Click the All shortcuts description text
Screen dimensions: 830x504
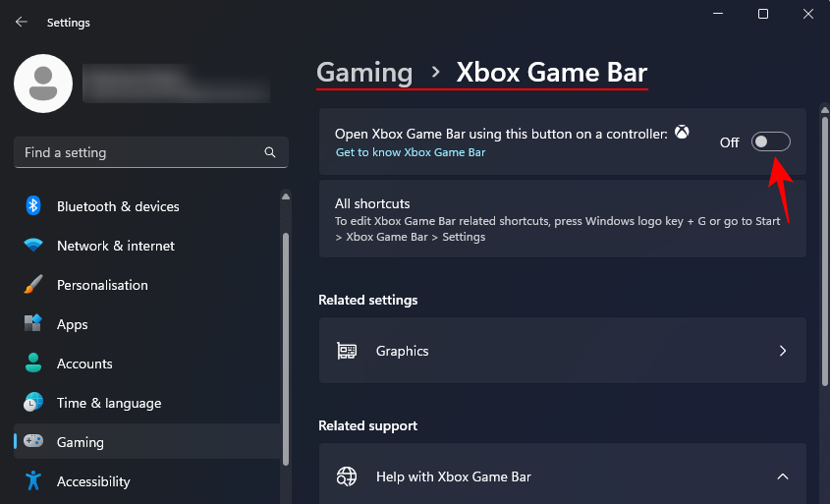tap(557, 229)
